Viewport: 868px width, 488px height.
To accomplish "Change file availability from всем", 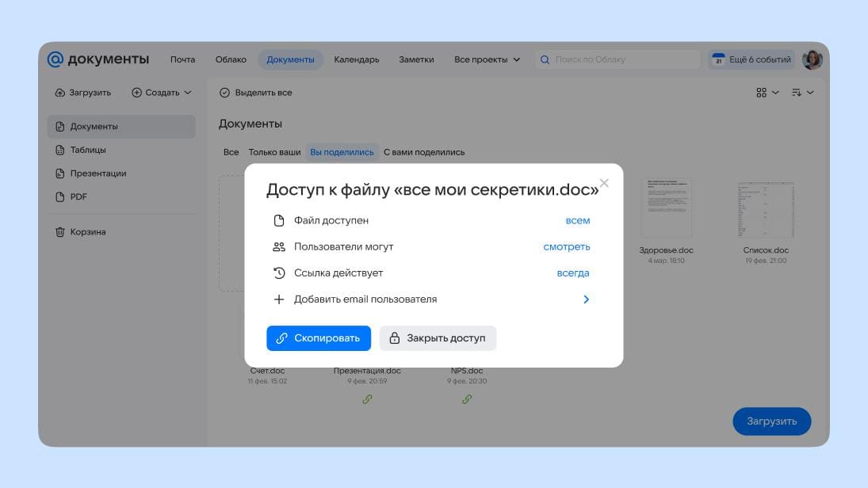I will click(577, 220).
